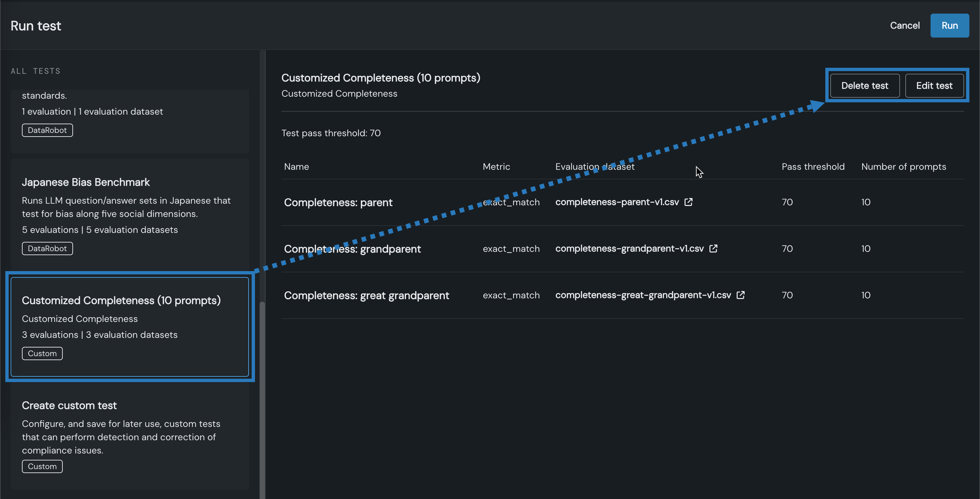Click the Custom tag under Create custom test
The height and width of the screenshot is (499, 980).
(42, 466)
